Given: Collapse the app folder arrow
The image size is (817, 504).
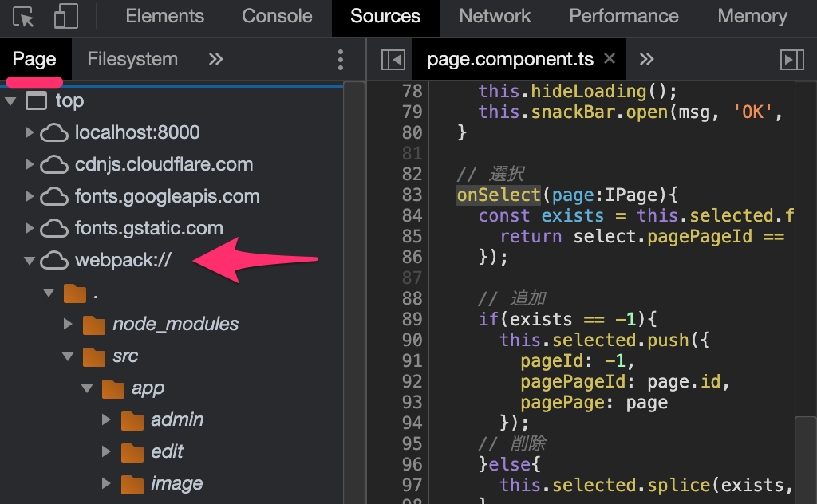Looking at the screenshot, I should [87, 388].
